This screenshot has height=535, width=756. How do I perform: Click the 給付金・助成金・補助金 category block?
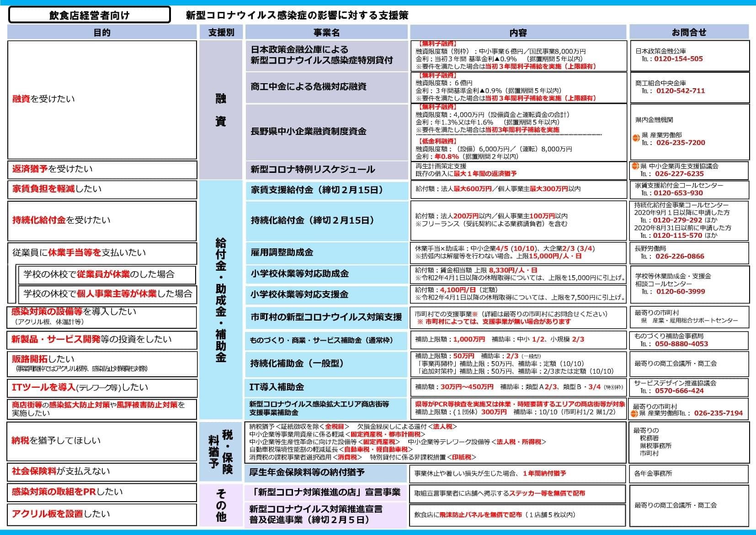[221, 300]
